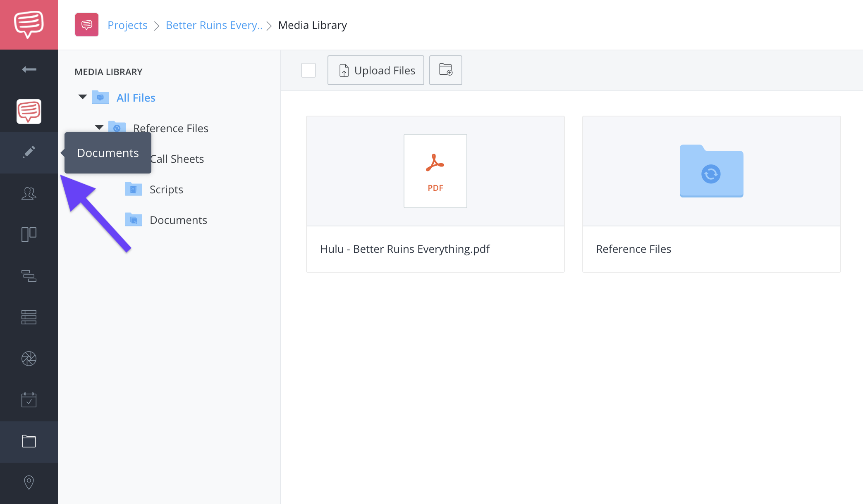Image resolution: width=863 pixels, height=504 pixels.
Task: Click the Reference Files folder thumbnail
Action: 712,171
